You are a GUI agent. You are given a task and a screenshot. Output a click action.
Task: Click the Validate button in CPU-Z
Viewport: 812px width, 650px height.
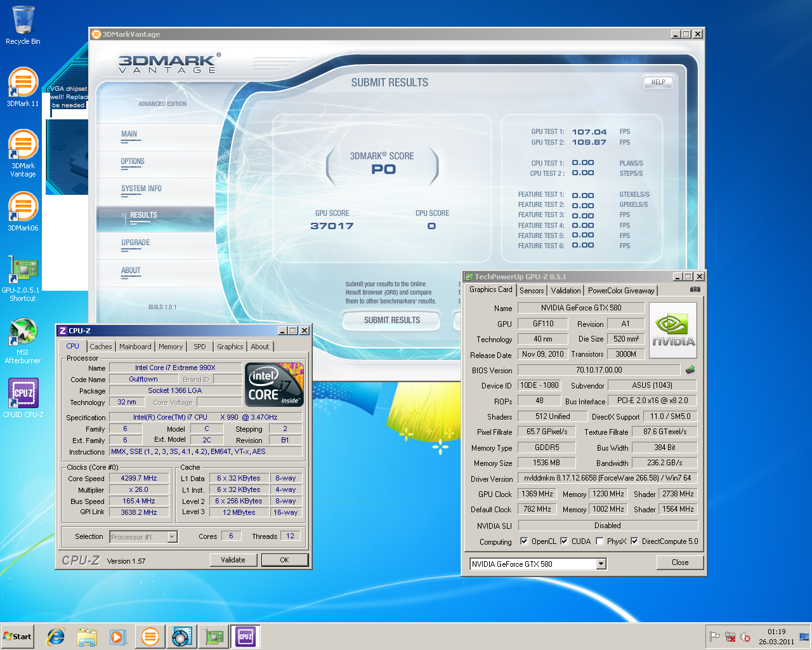click(x=233, y=560)
